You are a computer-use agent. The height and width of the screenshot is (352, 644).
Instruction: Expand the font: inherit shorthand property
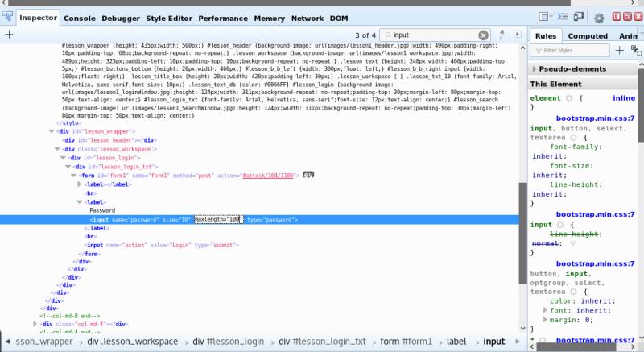[545, 310]
